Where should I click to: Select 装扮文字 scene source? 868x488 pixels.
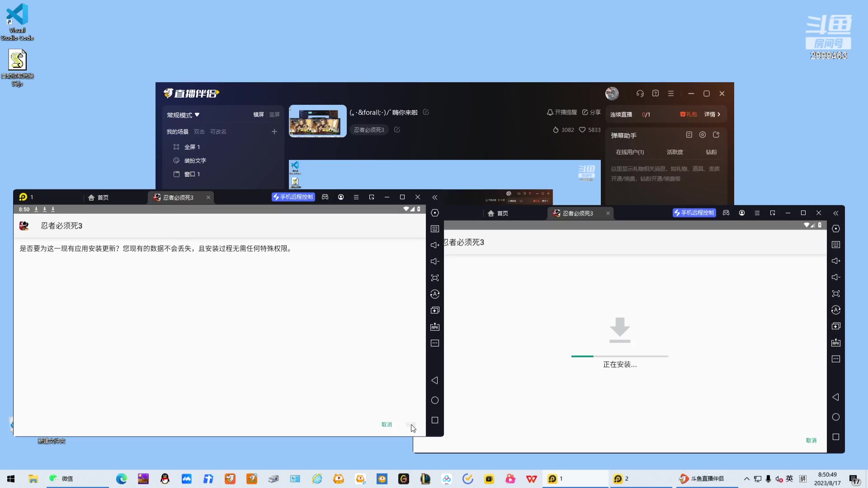tap(195, 160)
